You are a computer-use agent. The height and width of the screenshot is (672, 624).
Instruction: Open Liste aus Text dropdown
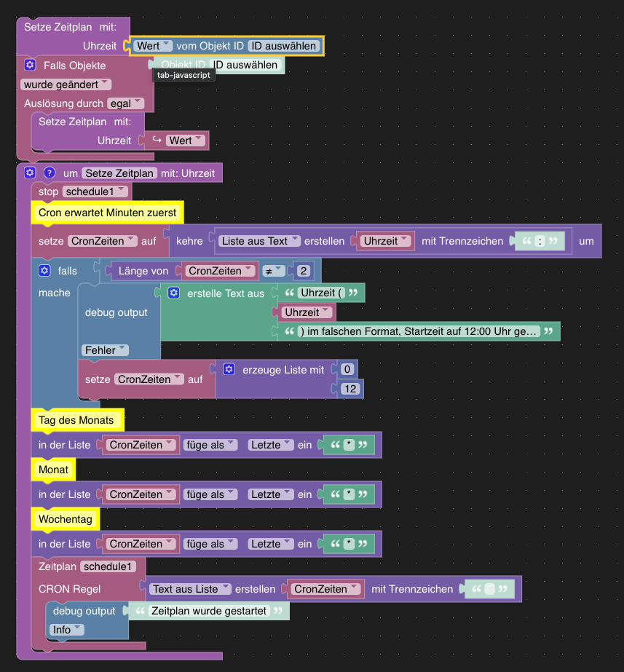(x=259, y=241)
